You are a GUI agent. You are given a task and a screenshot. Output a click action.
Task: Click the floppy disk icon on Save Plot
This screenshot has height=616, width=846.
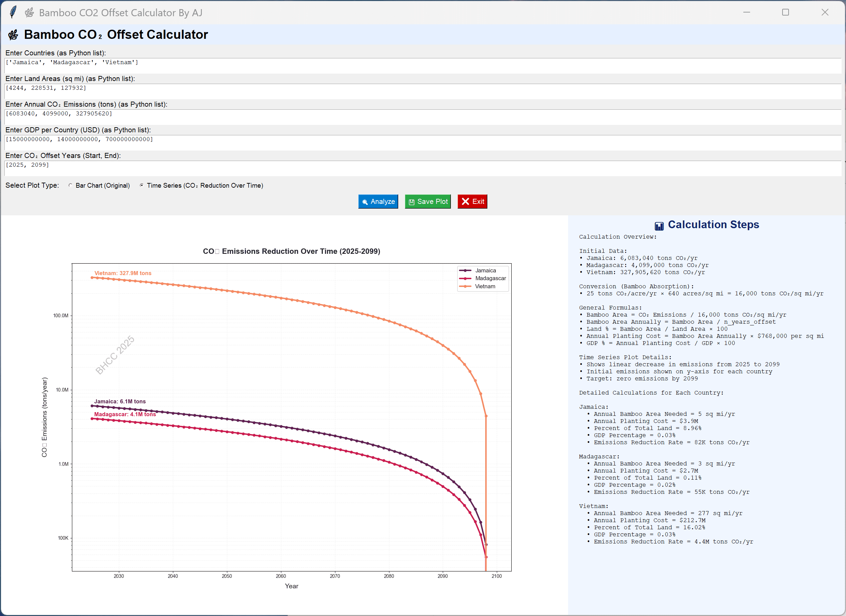click(411, 202)
